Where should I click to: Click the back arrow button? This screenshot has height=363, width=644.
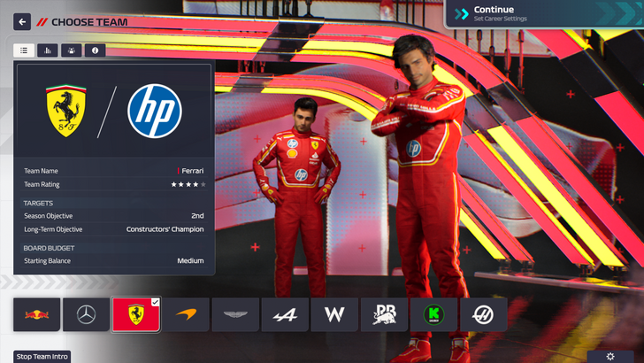pos(22,21)
